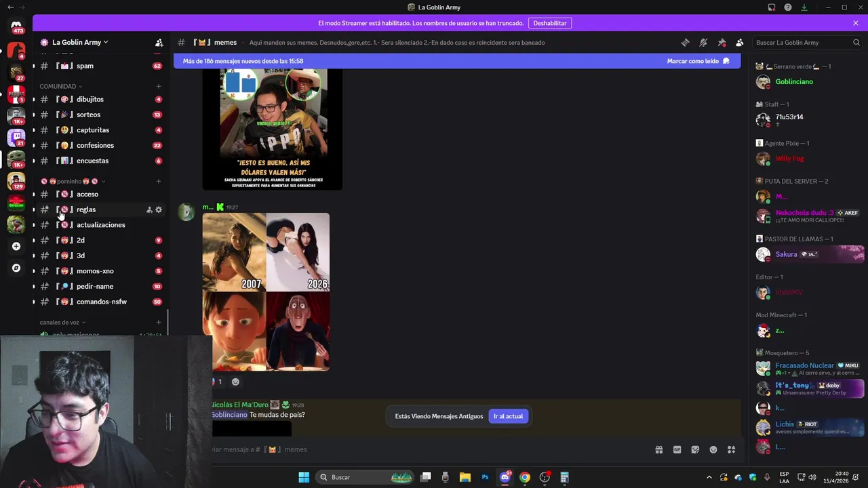
Task: Open Google Chrome from the taskbar
Action: (x=525, y=477)
